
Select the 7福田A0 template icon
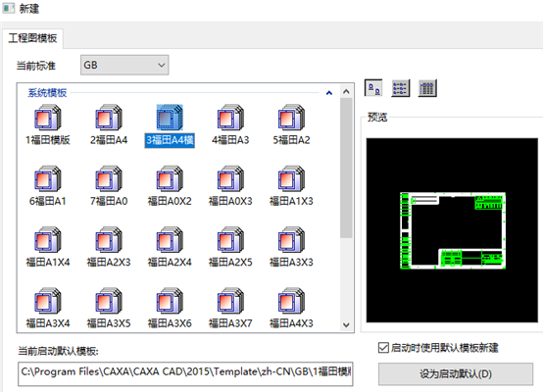coord(109,178)
